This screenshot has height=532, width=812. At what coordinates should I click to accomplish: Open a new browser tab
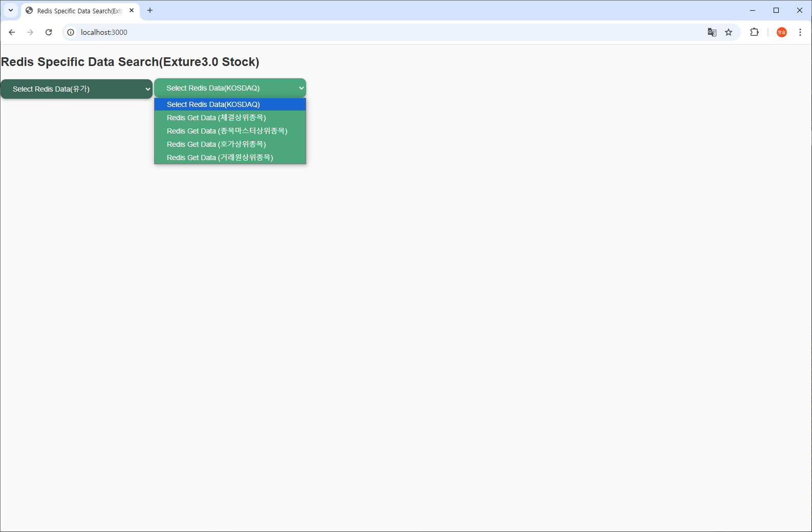150,10
